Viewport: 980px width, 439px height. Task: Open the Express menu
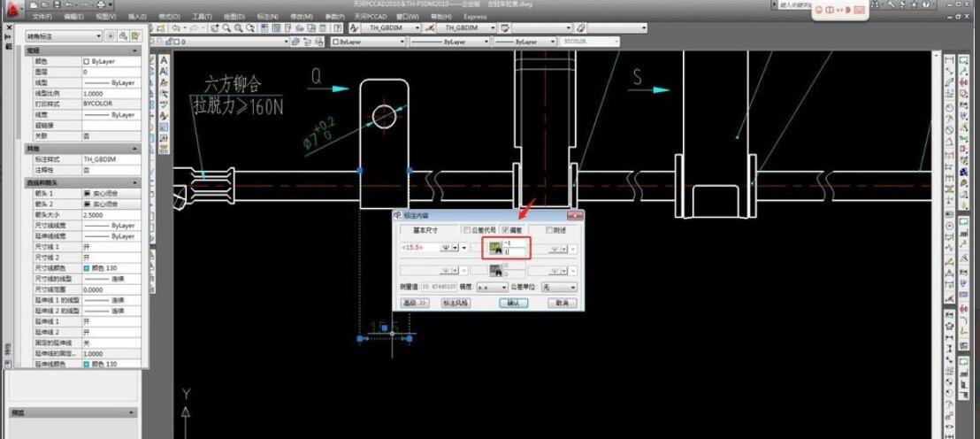point(475,16)
